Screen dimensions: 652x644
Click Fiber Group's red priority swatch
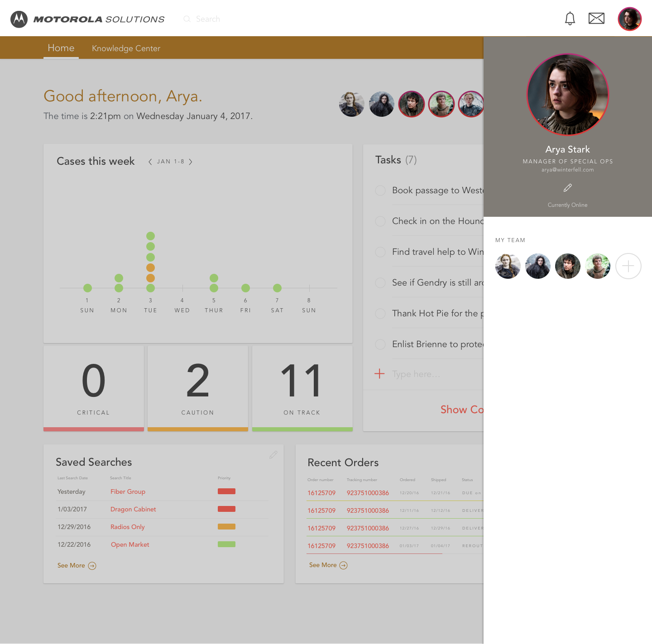tap(226, 491)
